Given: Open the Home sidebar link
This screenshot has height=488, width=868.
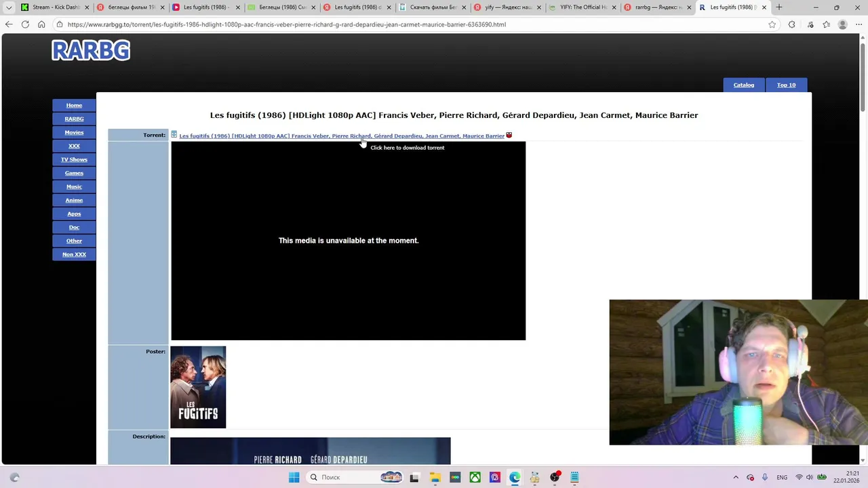Looking at the screenshot, I should [x=74, y=105].
